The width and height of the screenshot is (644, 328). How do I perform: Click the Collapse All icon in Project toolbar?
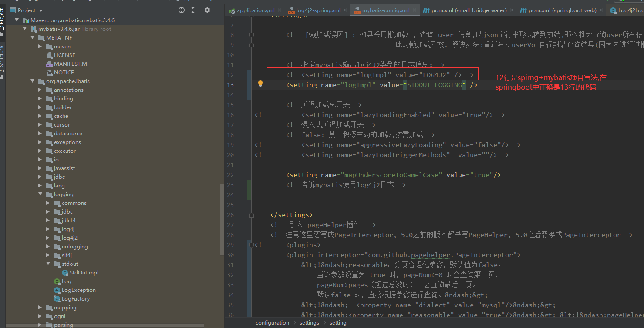(x=193, y=10)
